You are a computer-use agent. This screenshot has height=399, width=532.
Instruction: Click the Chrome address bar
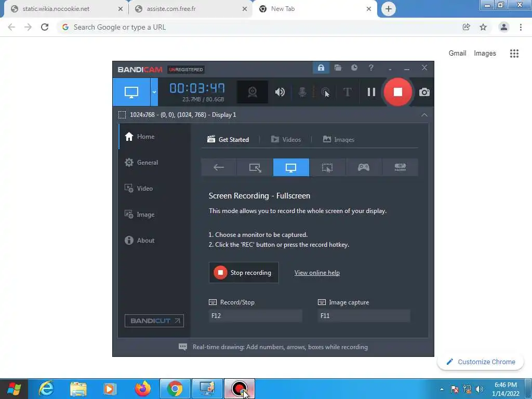[258, 27]
